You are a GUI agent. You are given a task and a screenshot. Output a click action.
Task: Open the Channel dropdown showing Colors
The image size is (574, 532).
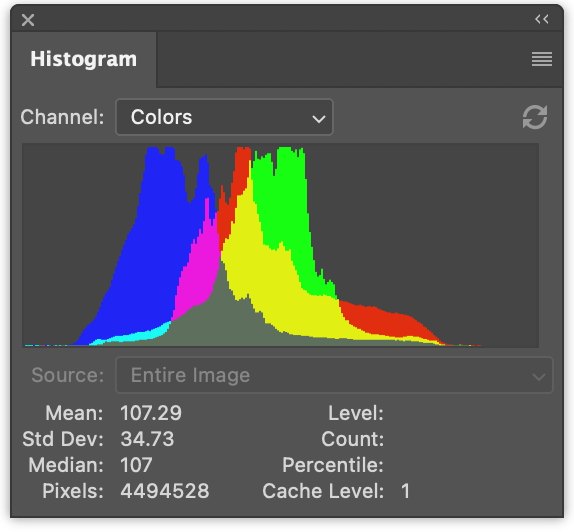(x=224, y=117)
